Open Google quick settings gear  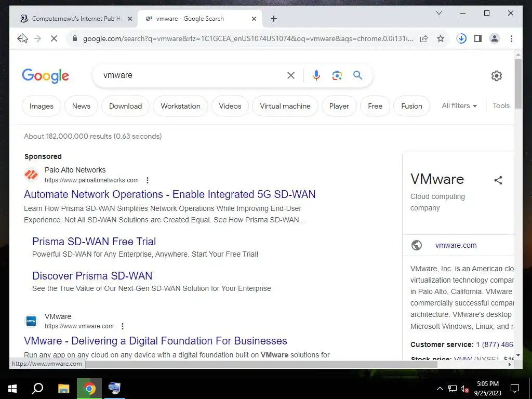click(x=496, y=76)
